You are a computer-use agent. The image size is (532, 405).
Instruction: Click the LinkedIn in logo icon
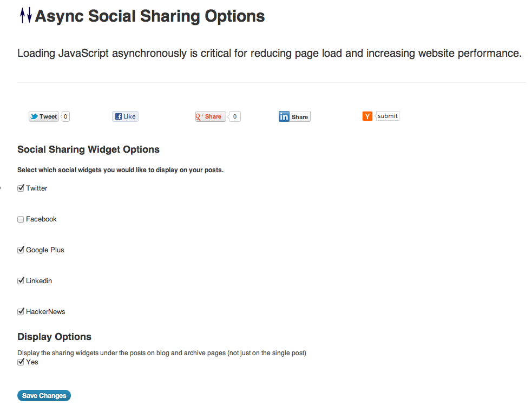[284, 116]
